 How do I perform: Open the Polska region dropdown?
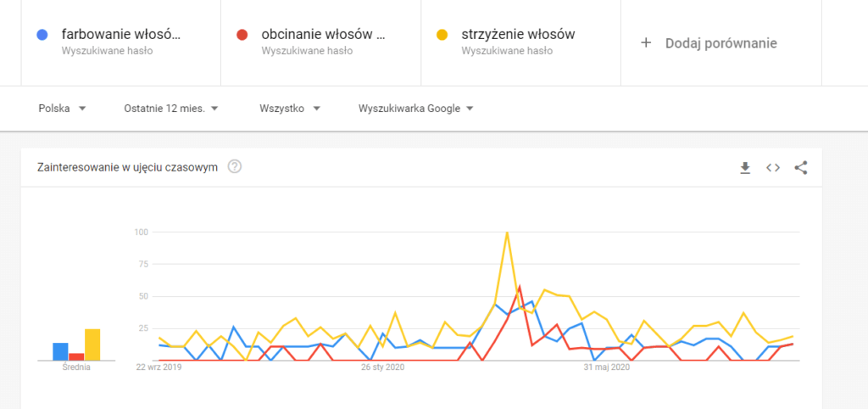[x=63, y=109]
